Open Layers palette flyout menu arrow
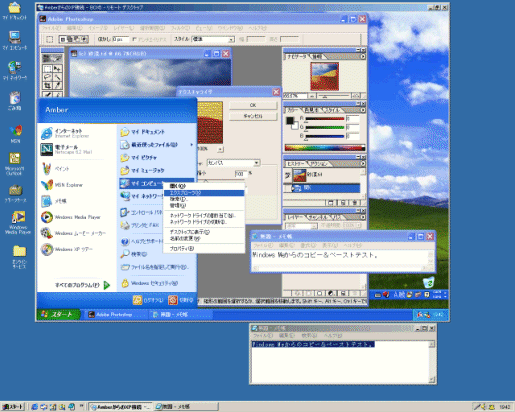Viewport: 515px width, 412px height. [363, 217]
